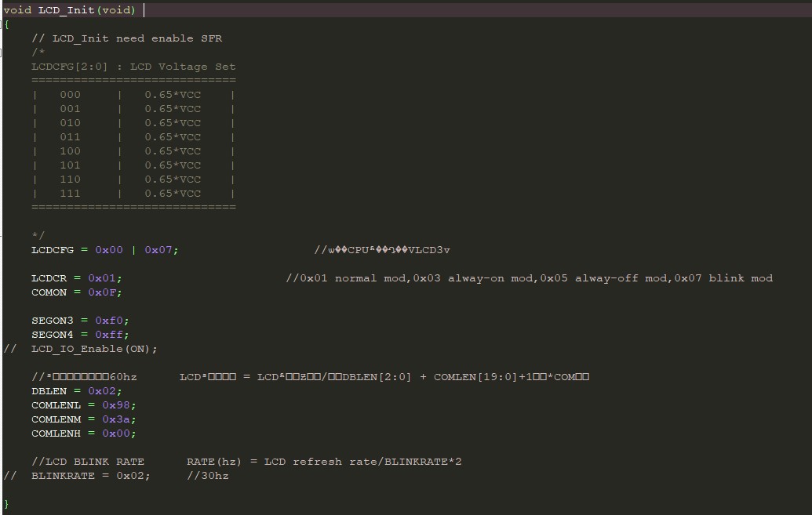812x515 pixels.
Task: Click the 'LCDCFG[2:0] : LCD Voltage Set' comment
Action: (x=133, y=67)
